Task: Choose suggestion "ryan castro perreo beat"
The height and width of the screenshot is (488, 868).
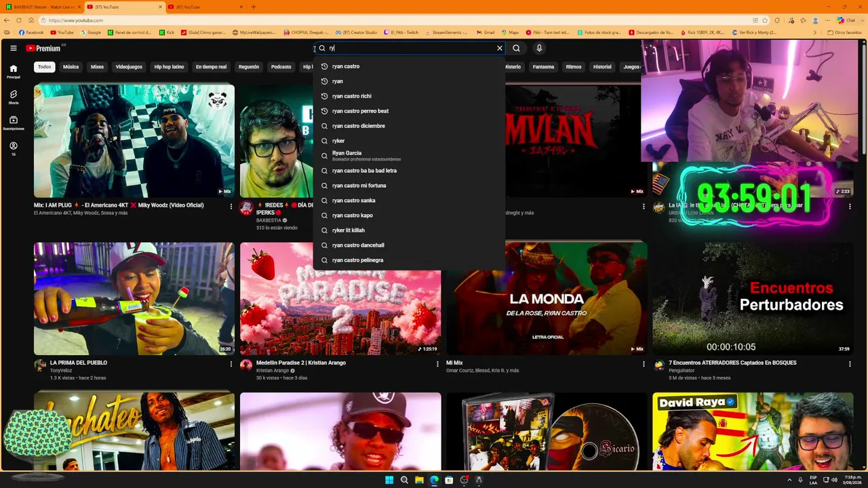Action: pyautogui.click(x=410, y=111)
